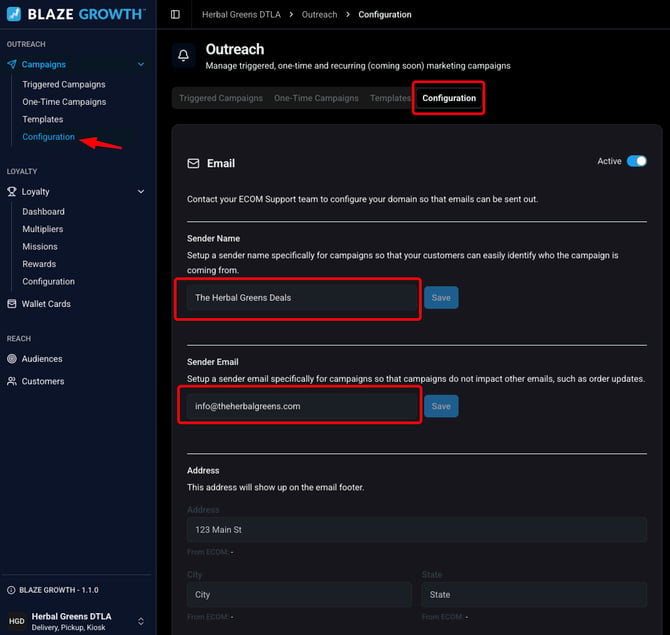Save the Sender Name
The width and height of the screenshot is (670, 635).
[441, 298]
